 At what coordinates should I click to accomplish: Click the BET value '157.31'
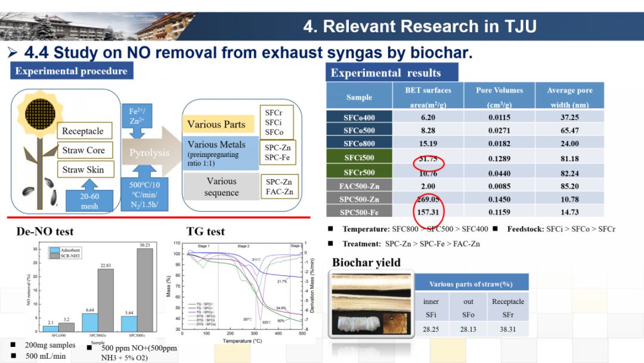click(428, 212)
